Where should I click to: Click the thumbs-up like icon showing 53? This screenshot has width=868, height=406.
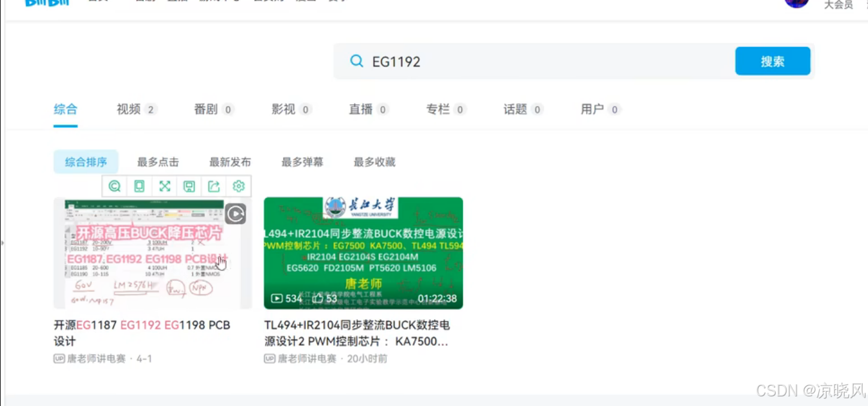click(x=317, y=298)
